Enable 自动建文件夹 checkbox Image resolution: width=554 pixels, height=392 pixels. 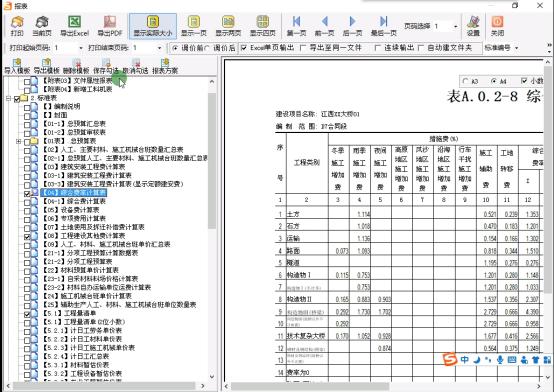(x=420, y=48)
